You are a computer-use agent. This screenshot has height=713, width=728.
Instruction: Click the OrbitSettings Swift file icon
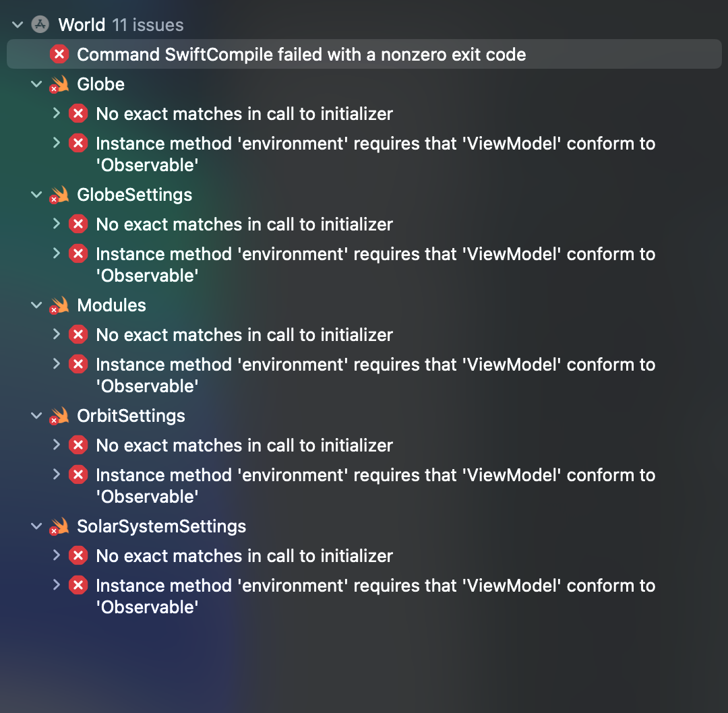59,416
